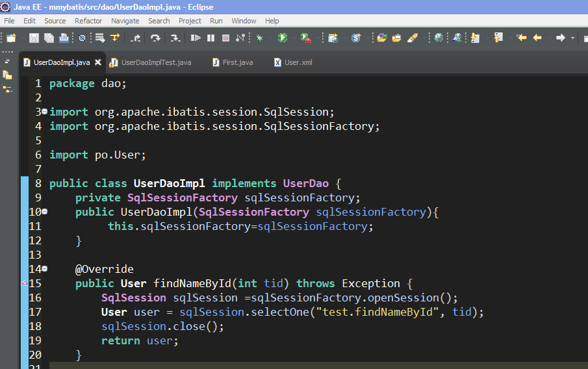The width and height of the screenshot is (588, 369).
Task: Click the Next Annotation icon
Action: pyautogui.click(x=475, y=38)
